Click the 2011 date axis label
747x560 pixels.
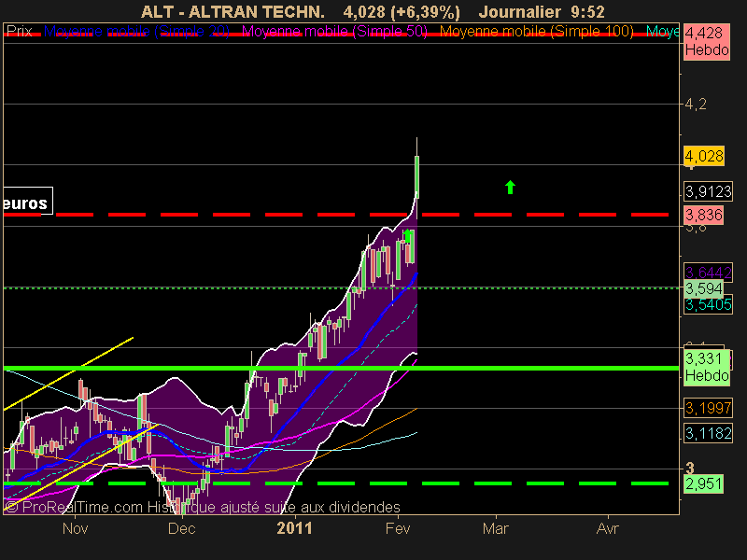click(294, 528)
